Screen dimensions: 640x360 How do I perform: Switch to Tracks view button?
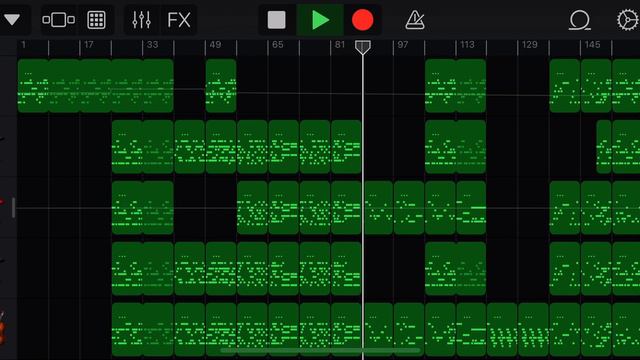click(58, 20)
